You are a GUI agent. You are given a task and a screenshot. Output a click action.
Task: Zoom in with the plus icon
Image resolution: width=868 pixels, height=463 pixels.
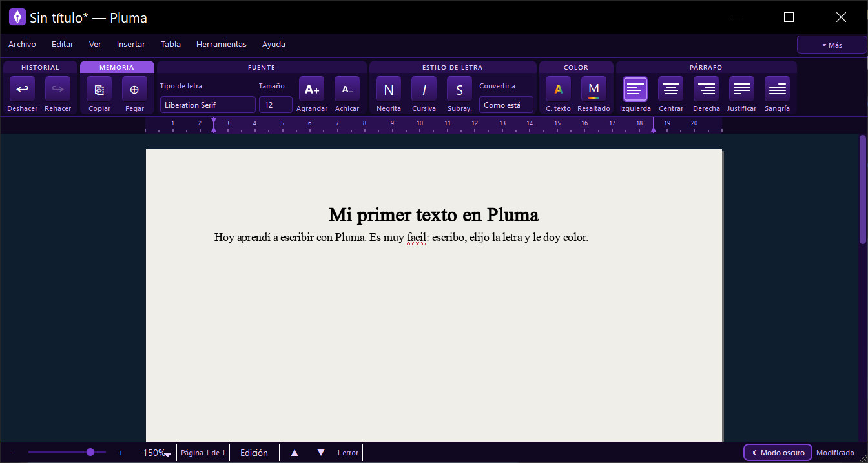[121, 453]
